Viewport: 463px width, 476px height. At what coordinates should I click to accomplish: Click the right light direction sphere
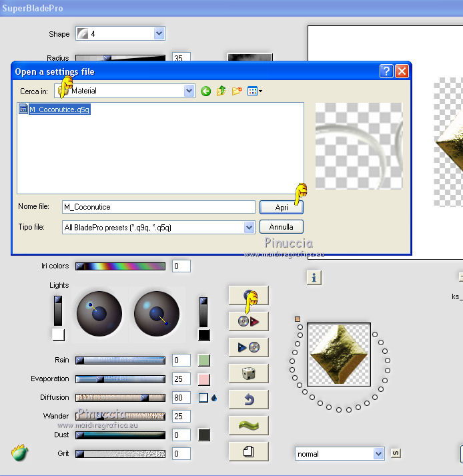click(x=157, y=314)
